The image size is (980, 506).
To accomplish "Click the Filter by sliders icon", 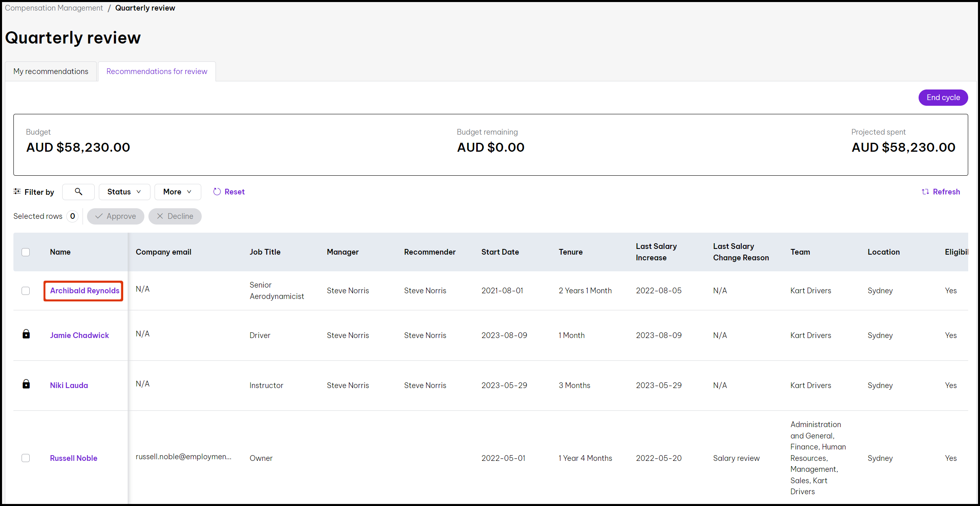I will (17, 192).
